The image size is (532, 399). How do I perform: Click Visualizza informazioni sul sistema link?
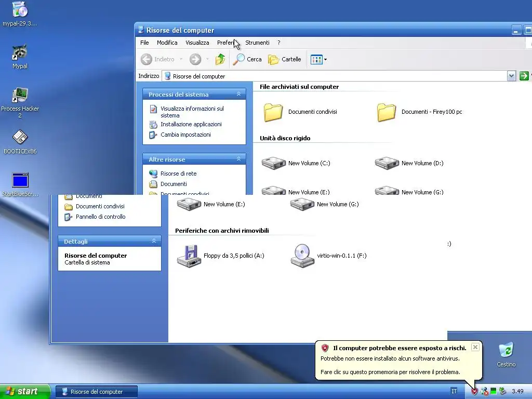pyautogui.click(x=192, y=112)
